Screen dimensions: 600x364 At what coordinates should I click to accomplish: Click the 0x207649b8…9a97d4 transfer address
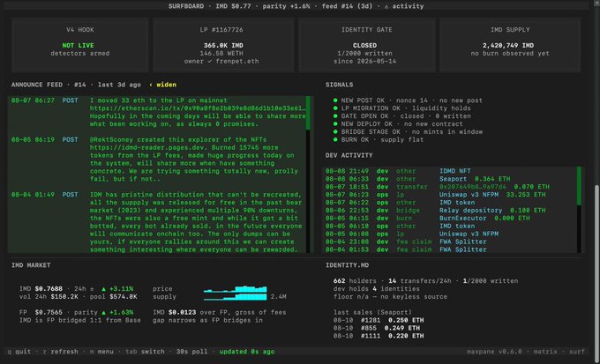[473, 187]
